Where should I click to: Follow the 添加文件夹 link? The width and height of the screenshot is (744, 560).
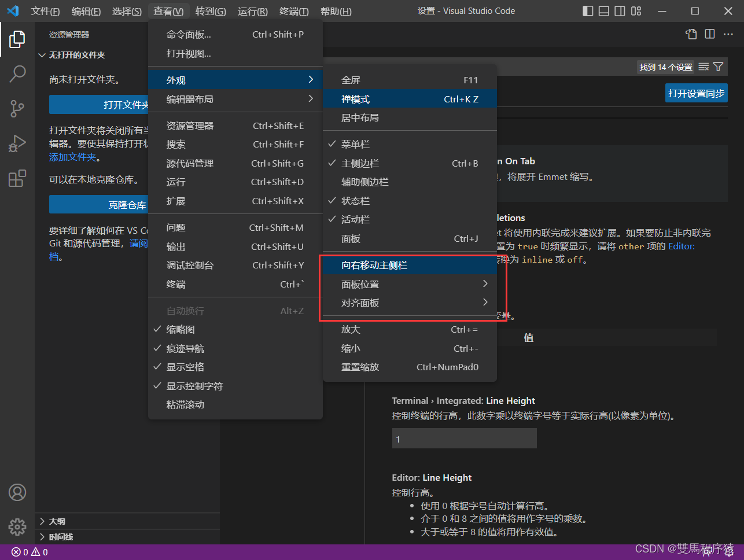click(x=72, y=157)
